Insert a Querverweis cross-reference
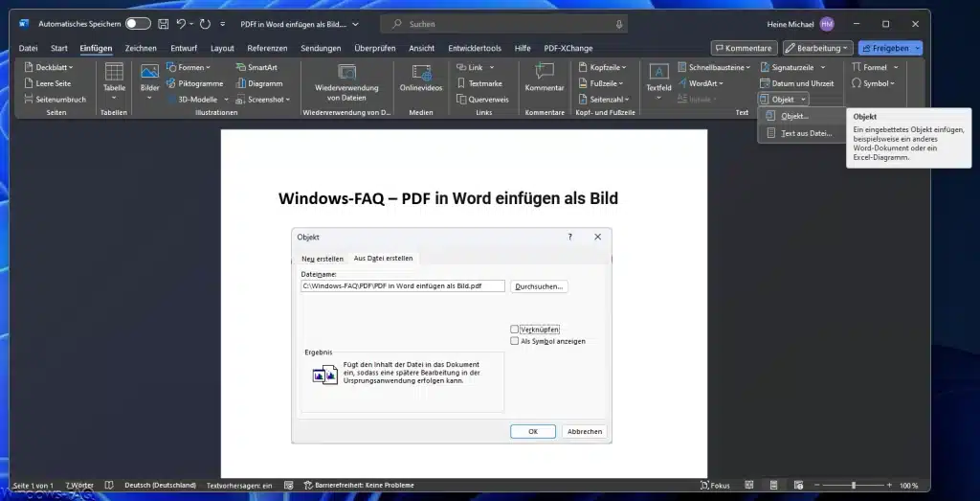This screenshot has height=501, width=980. [482, 100]
